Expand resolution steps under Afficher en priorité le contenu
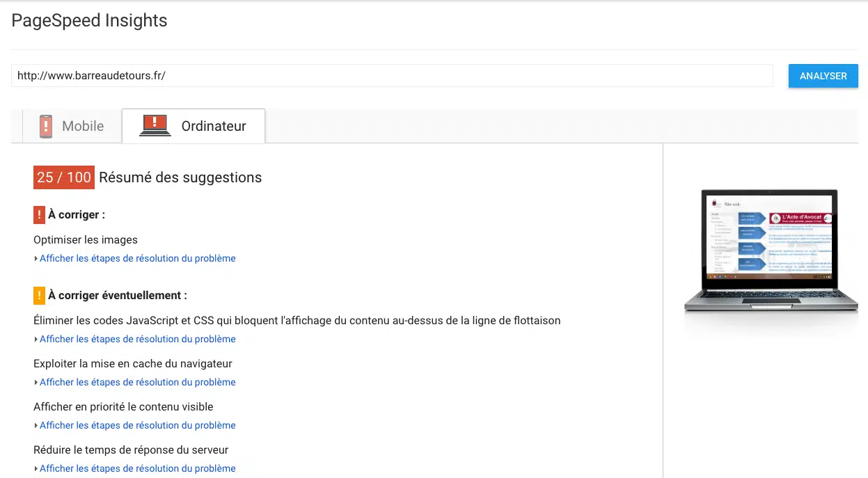 [x=137, y=425]
